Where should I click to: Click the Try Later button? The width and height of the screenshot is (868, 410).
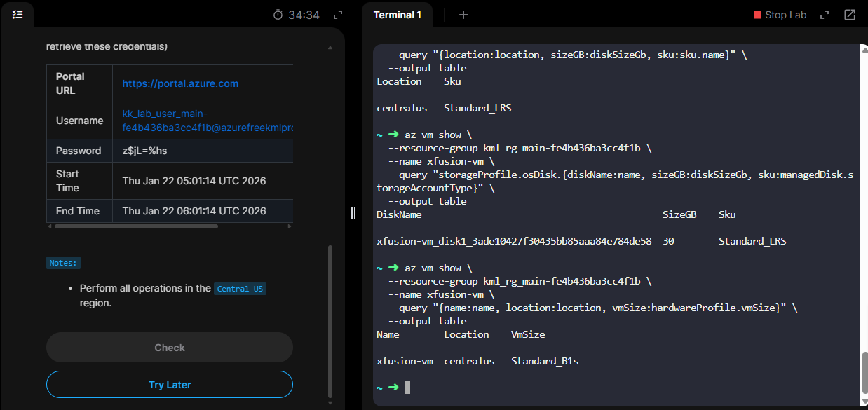click(170, 385)
